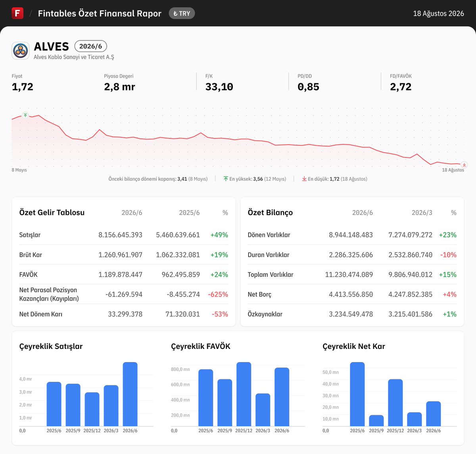Click Satışlar 2025/6 value 5.460.639.661
This screenshot has width=476, height=454.
[x=178, y=235]
